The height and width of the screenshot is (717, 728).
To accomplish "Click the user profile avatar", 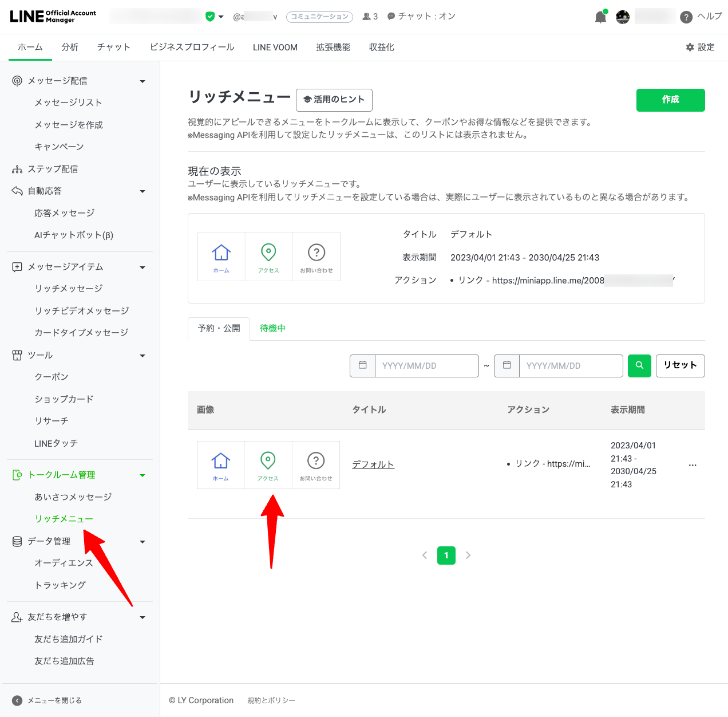I will point(623,17).
